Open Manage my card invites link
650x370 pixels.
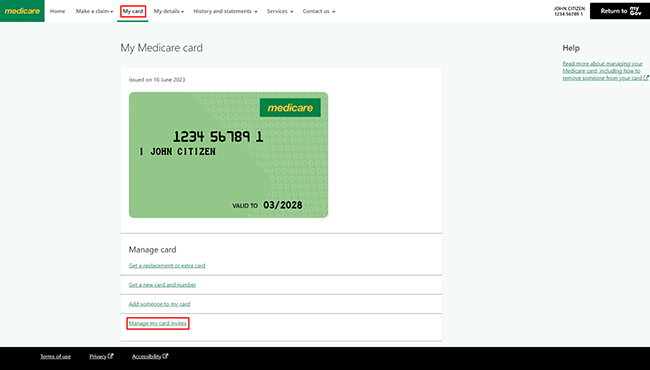click(x=158, y=323)
